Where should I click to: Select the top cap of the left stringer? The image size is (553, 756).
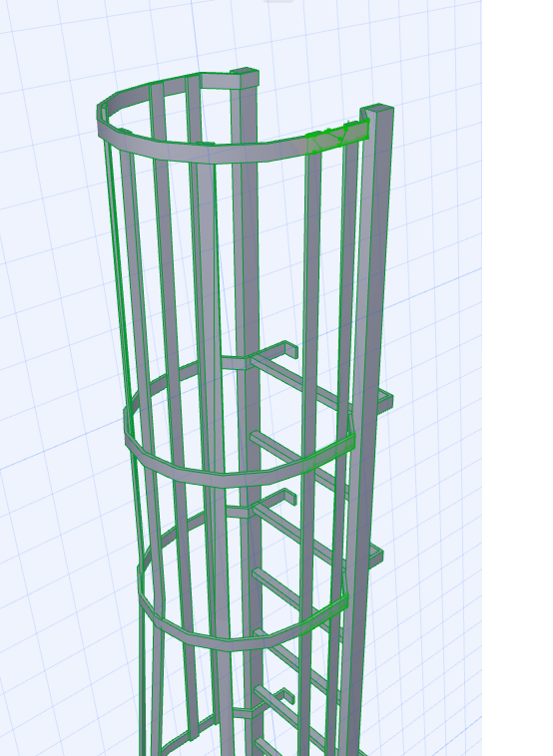(x=246, y=72)
